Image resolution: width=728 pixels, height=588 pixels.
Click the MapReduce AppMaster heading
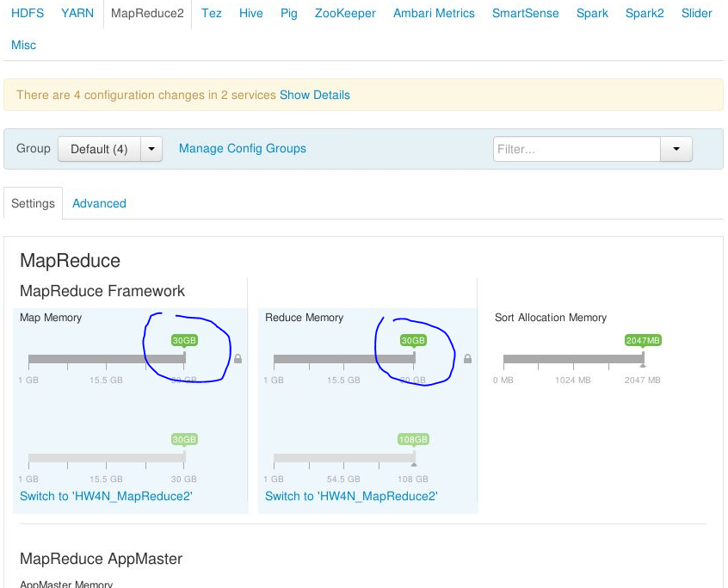[102, 559]
